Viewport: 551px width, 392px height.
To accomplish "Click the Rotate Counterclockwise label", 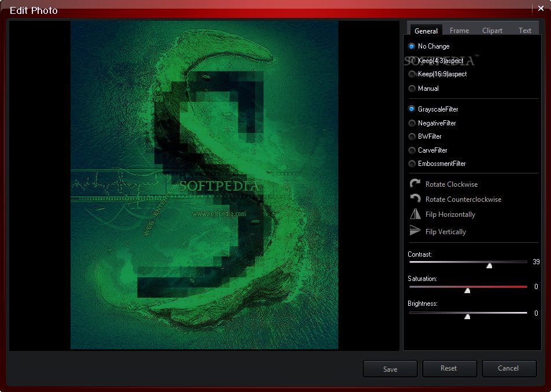I will [463, 199].
